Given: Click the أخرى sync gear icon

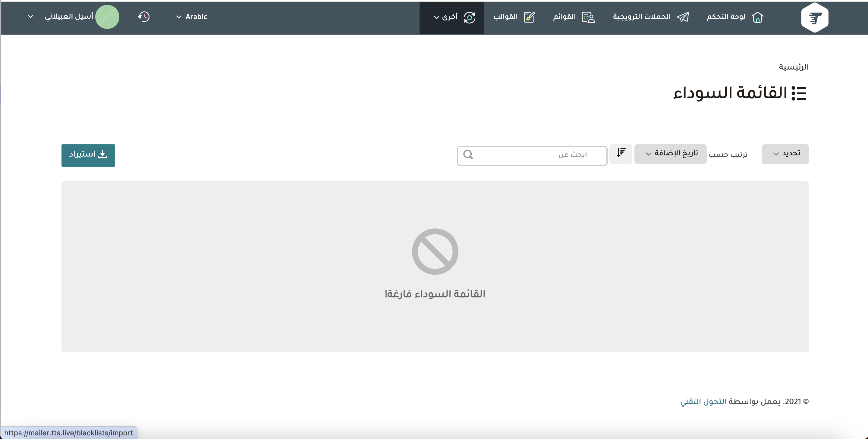Looking at the screenshot, I should 469,17.
